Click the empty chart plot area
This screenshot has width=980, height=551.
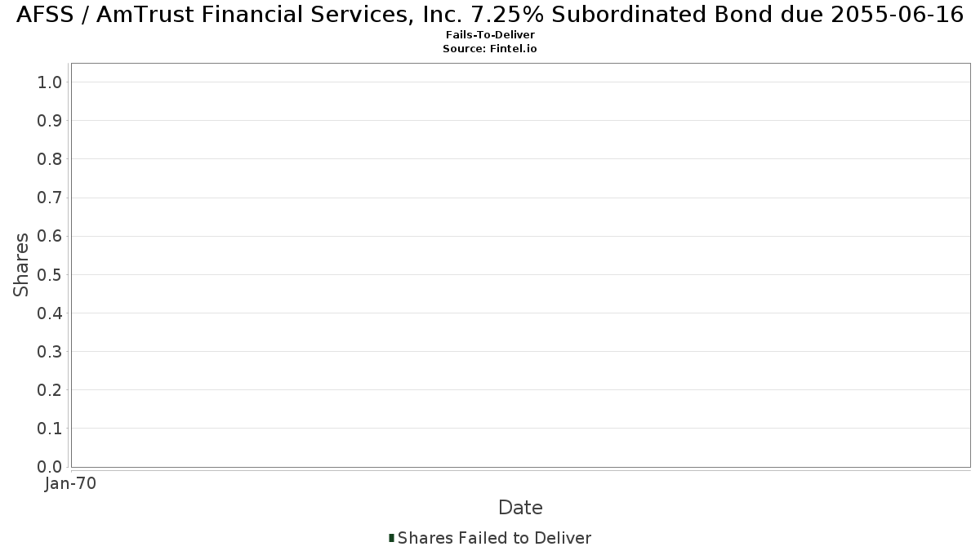(520, 264)
